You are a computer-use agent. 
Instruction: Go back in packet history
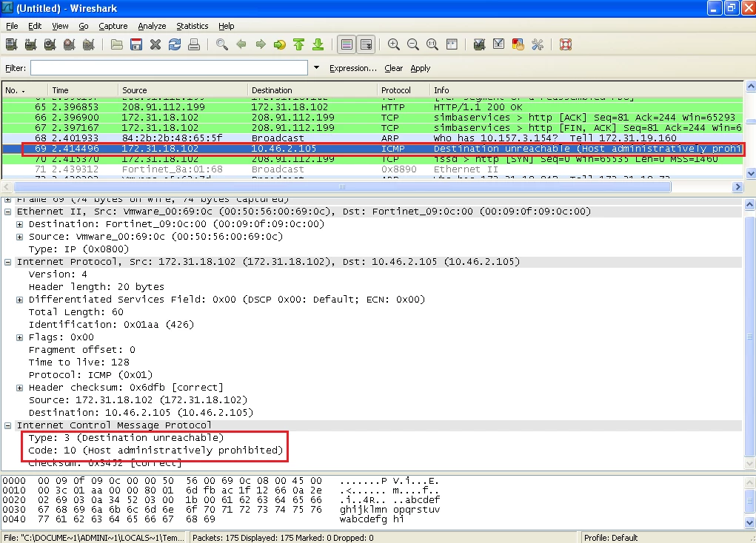pyautogui.click(x=241, y=45)
